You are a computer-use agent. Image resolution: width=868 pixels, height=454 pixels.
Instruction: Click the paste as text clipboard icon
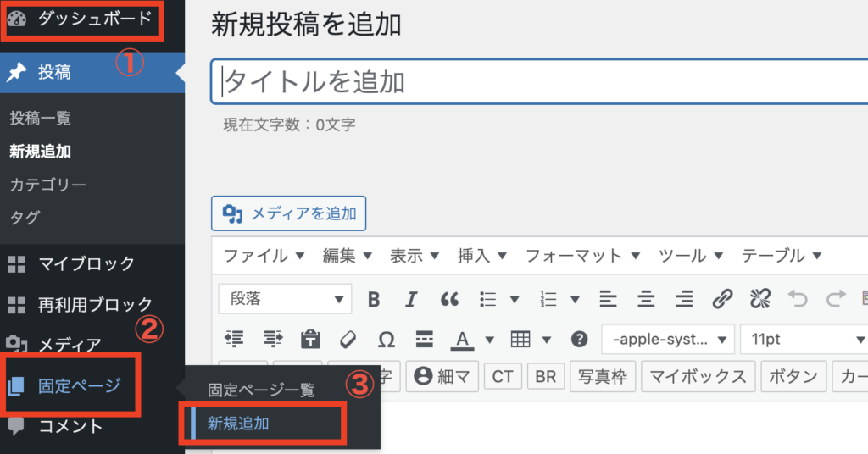click(311, 340)
